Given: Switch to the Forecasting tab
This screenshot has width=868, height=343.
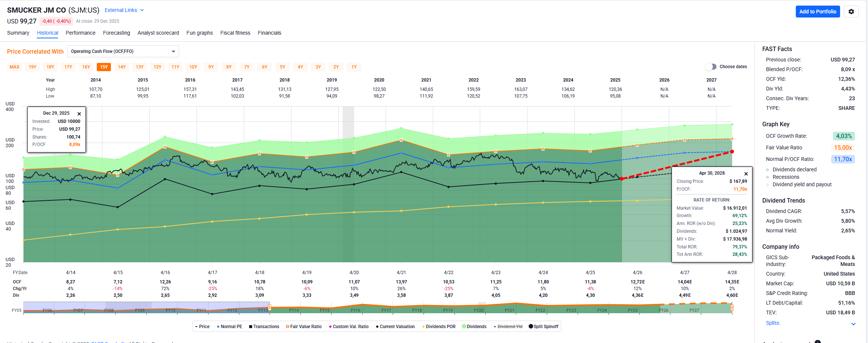Looking at the screenshot, I should (x=117, y=33).
